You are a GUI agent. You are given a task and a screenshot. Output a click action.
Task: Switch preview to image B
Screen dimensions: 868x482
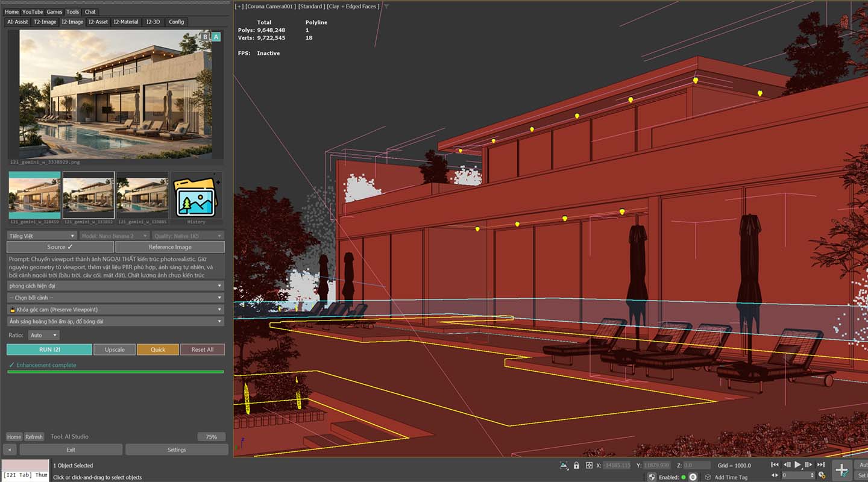coord(204,37)
